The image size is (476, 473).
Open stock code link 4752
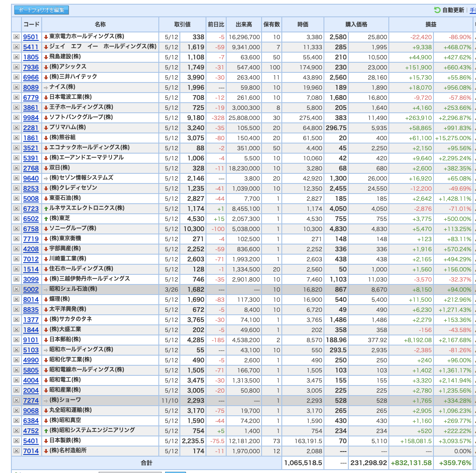coord(31,431)
